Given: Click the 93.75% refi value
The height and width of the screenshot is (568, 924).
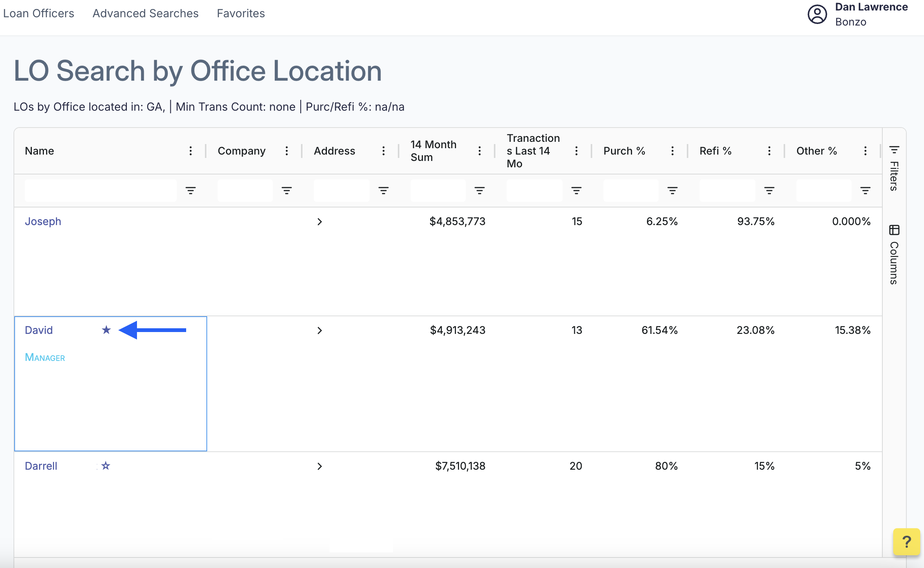Looking at the screenshot, I should tap(755, 221).
